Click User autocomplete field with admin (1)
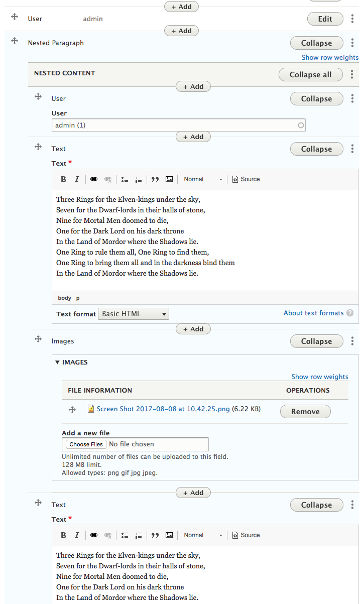 pyautogui.click(x=179, y=125)
